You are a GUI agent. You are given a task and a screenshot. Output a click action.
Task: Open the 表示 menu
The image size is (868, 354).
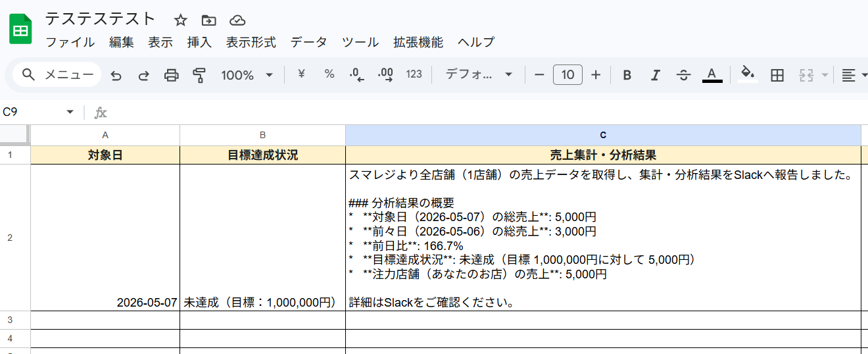pos(160,42)
